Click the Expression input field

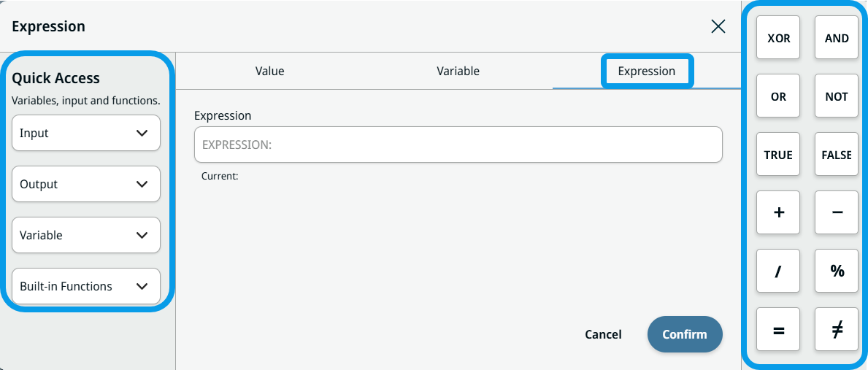[x=458, y=144]
